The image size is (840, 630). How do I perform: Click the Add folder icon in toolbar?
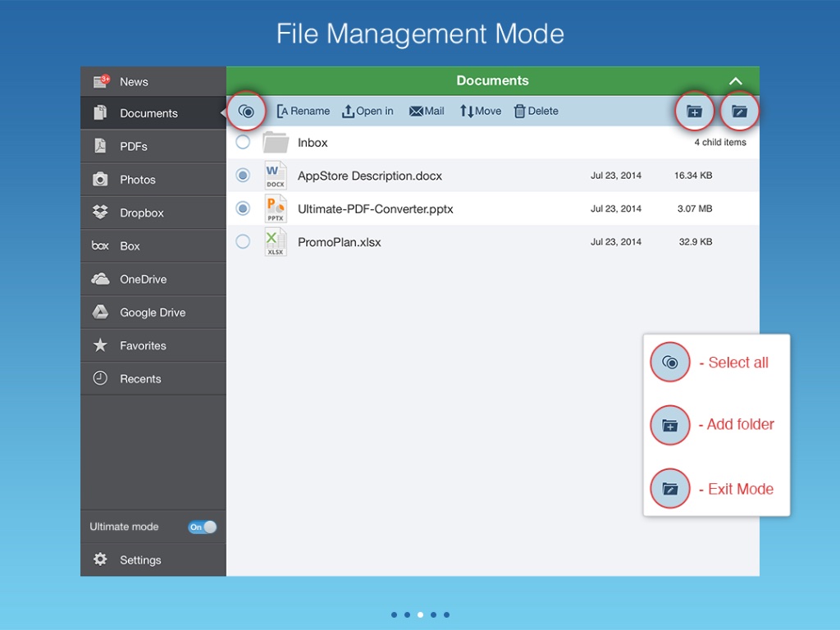click(x=694, y=112)
